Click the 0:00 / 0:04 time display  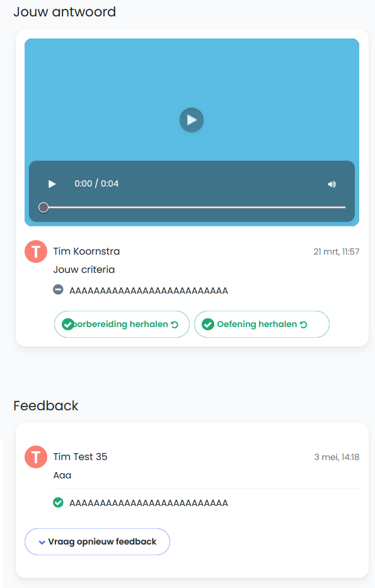96,183
